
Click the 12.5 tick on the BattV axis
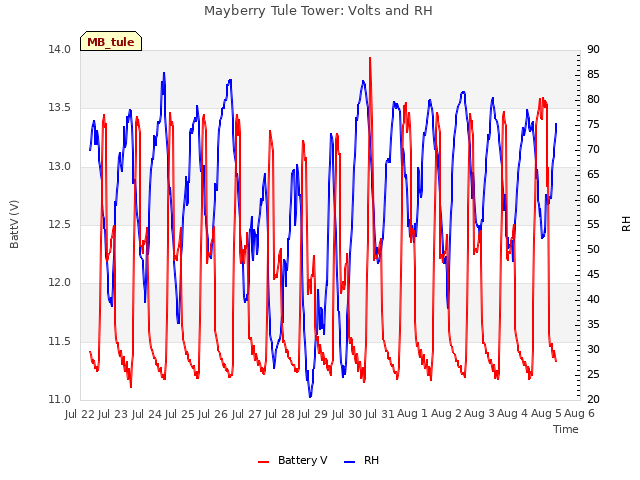coord(59,224)
